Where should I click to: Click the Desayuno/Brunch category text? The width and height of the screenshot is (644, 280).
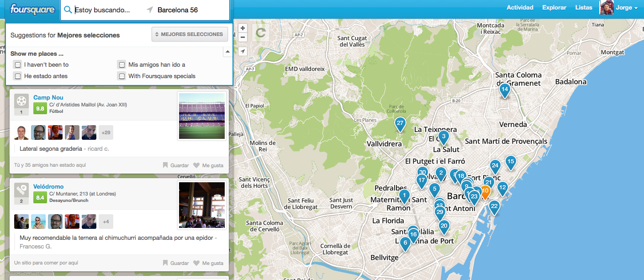click(69, 201)
